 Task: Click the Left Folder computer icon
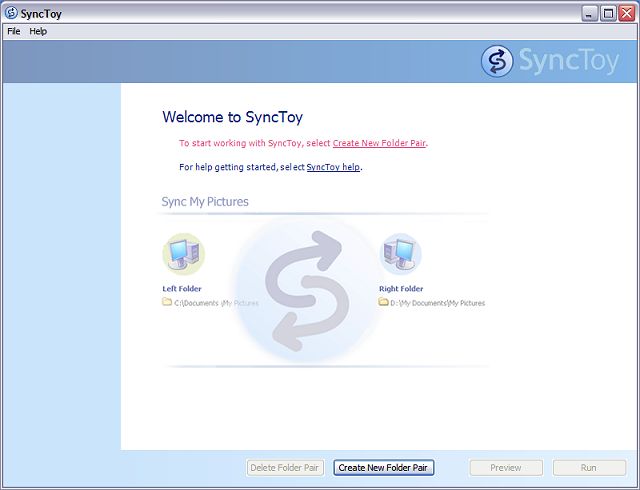point(183,254)
